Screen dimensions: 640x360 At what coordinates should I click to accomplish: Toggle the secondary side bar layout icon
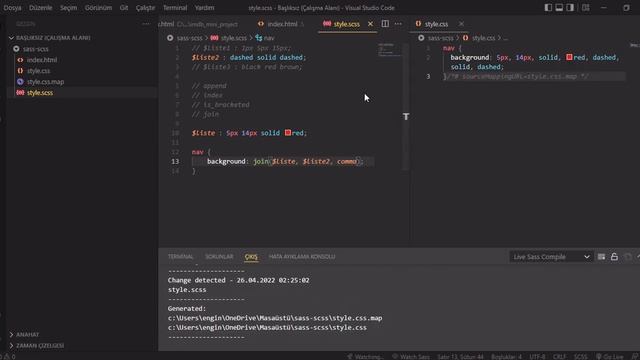click(570, 8)
